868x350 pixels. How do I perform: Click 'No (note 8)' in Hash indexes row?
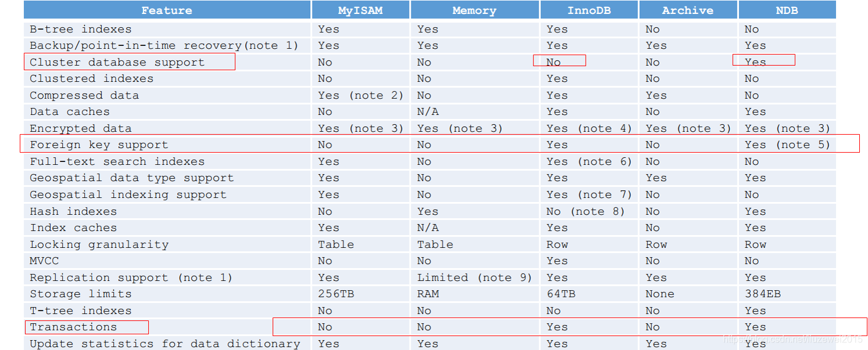[x=586, y=211]
